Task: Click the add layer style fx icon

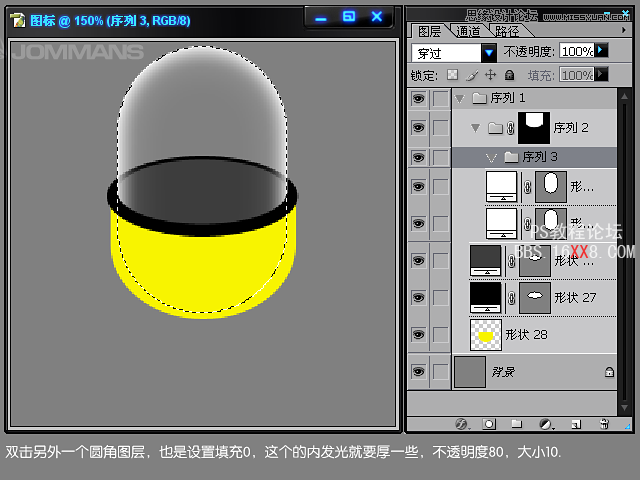Action: pyautogui.click(x=462, y=424)
